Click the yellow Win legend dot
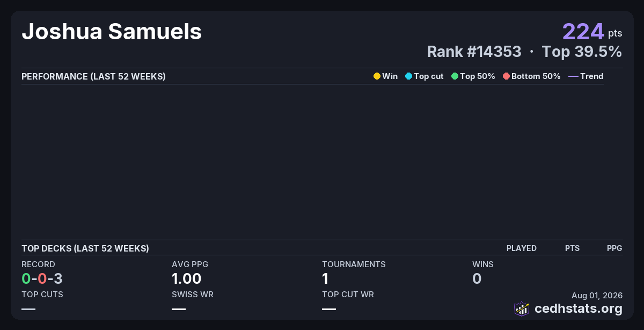This screenshot has width=644, height=330. pyautogui.click(x=377, y=76)
